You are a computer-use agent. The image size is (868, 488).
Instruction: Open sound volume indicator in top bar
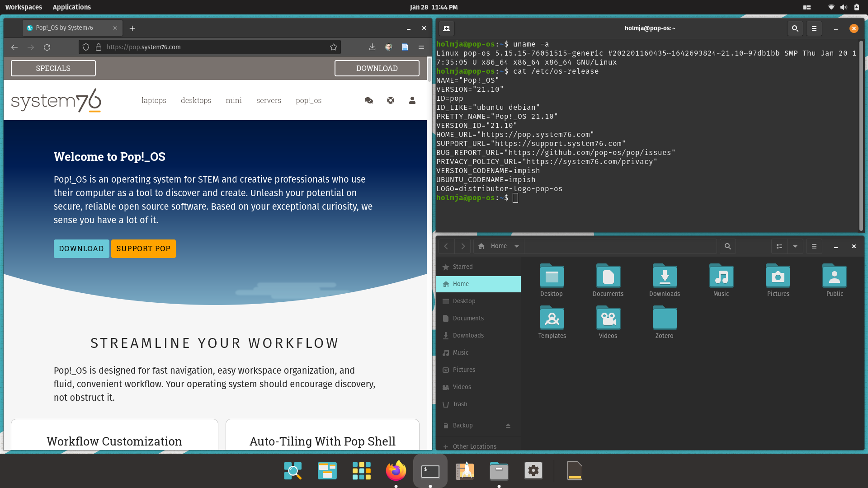tap(844, 7)
